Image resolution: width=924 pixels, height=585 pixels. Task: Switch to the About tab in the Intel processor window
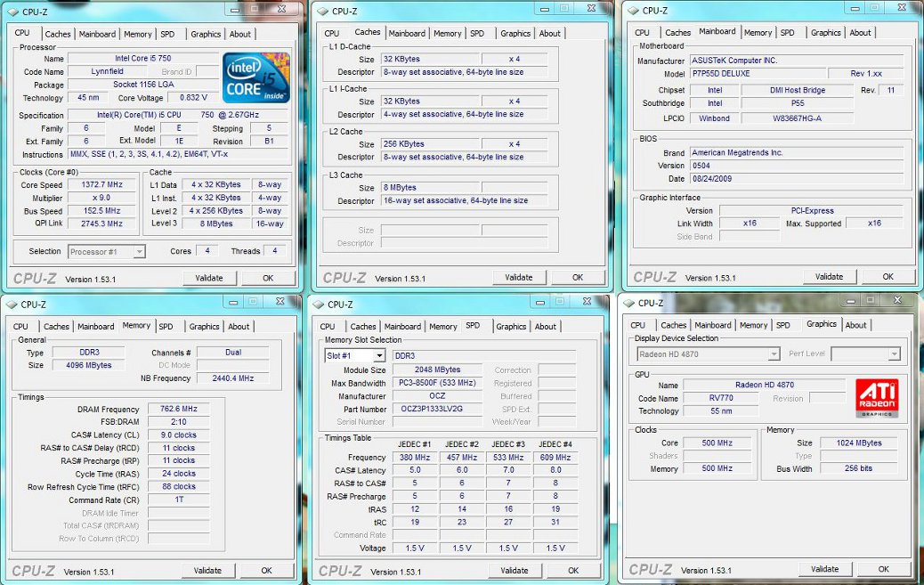239,34
